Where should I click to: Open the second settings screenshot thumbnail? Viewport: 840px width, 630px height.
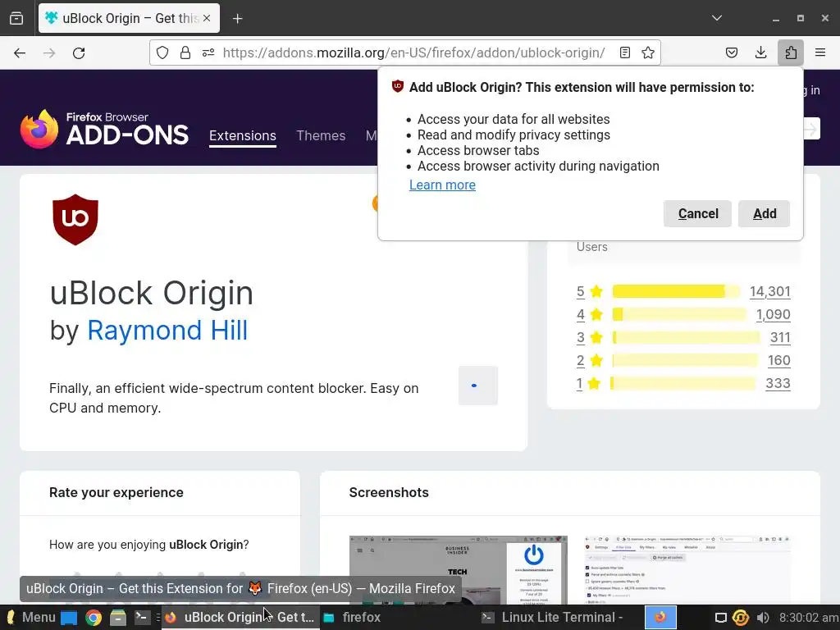point(688,570)
